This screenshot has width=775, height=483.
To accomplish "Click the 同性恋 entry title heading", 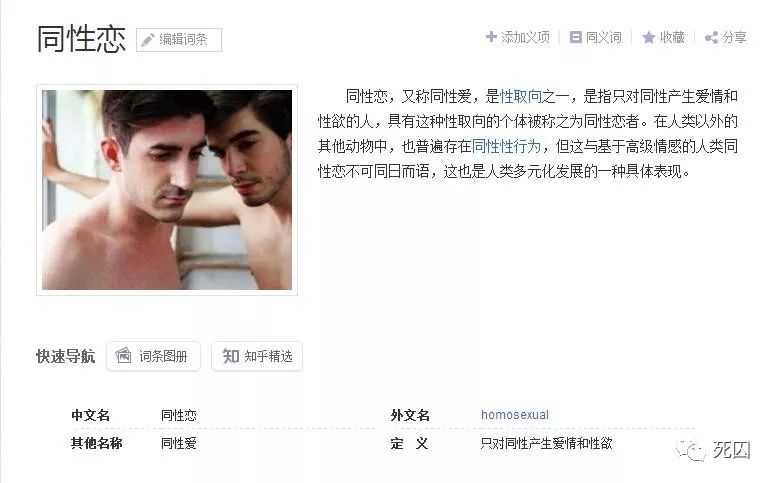I will pos(82,39).
